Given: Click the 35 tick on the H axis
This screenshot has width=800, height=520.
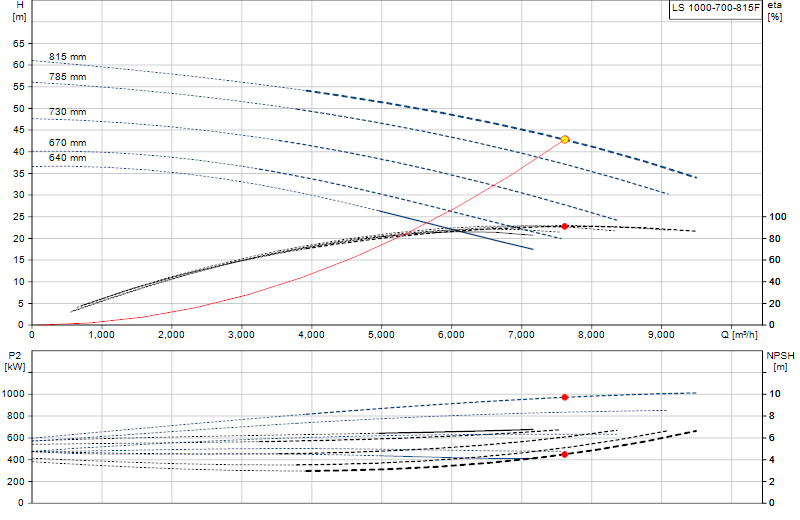Looking at the screenshot, I should 19,173.
